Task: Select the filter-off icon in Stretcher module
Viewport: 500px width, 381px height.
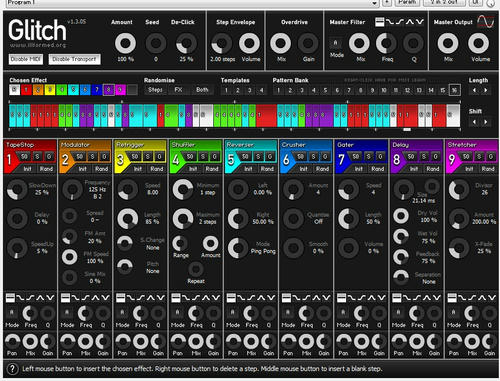Action: click(x=452, y=297)
